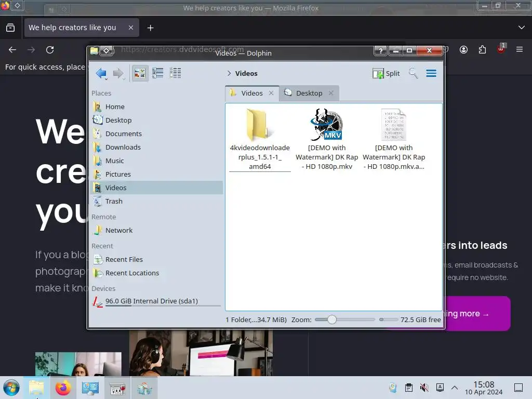Click Videos in the location breadcrumb
This screenshot has height=399, width=532.
246,73
